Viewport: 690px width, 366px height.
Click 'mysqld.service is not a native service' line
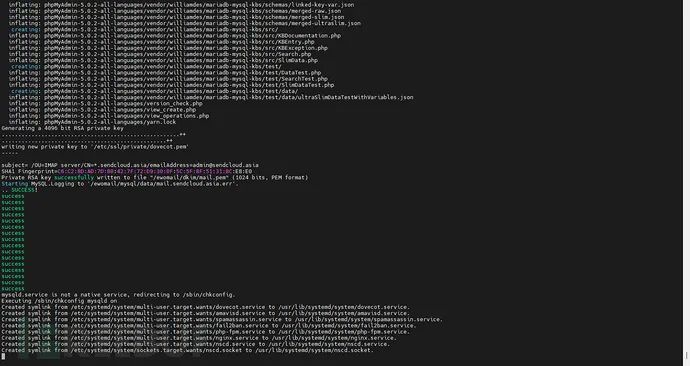[118, 295]
